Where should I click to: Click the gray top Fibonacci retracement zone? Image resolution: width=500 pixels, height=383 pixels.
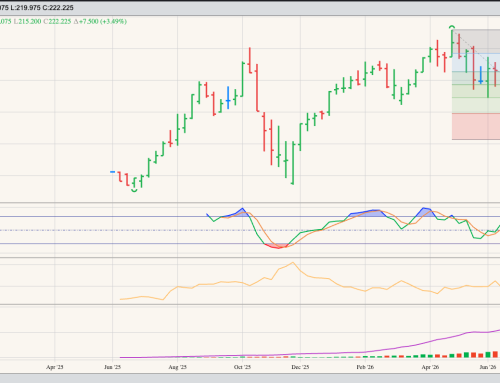tap(476, 41)
